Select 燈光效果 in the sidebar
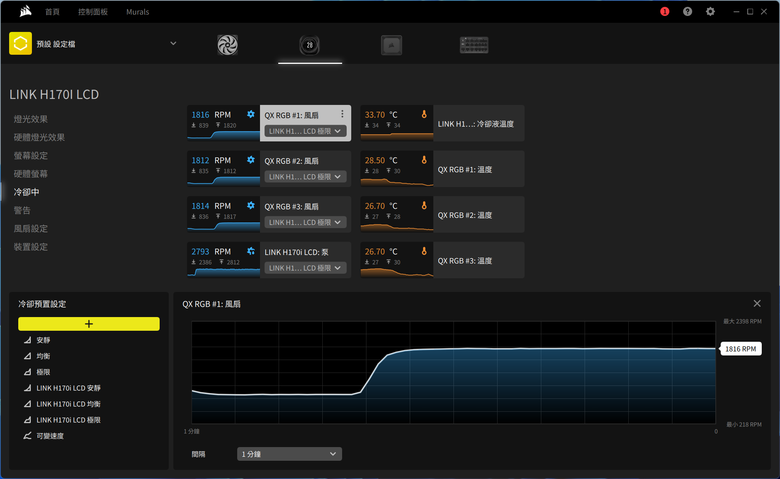 coord(31,119)
